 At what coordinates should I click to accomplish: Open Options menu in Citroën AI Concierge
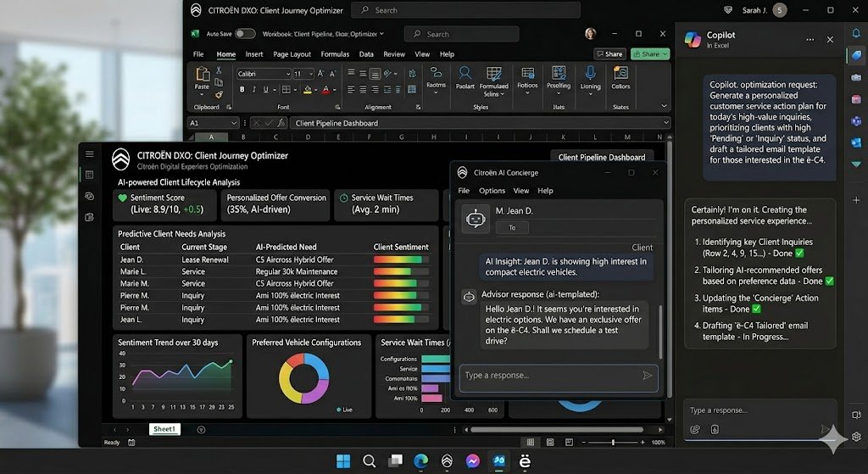point(492,191)
